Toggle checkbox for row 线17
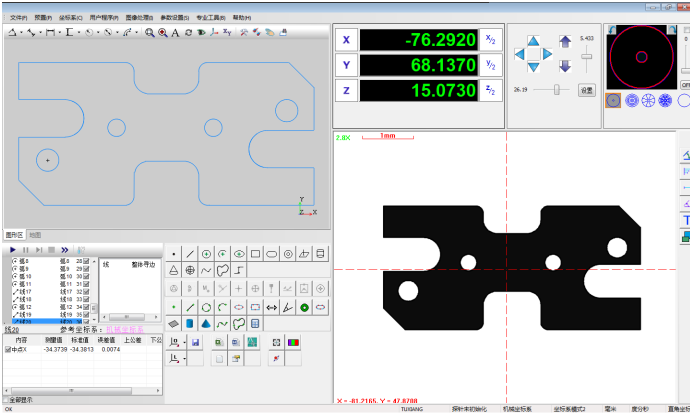Image resolution: width=691 pixels, height=414 pixels. (86, 291)
